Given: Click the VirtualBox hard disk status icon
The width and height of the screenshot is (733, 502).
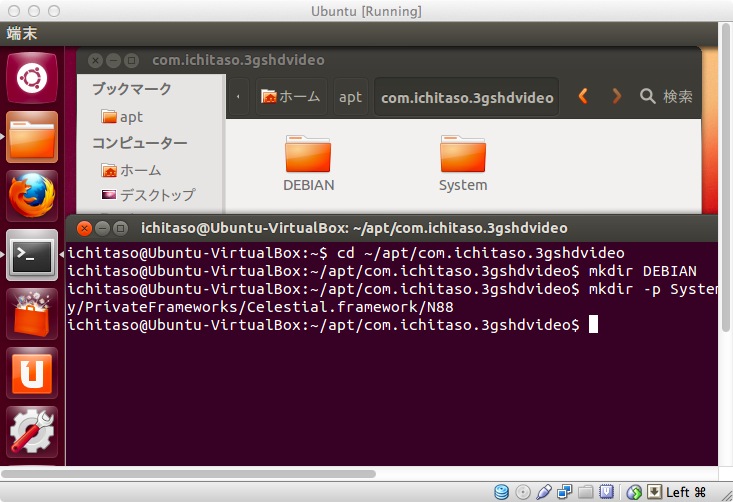Looking at the screenshot, I should coord(501,492).
